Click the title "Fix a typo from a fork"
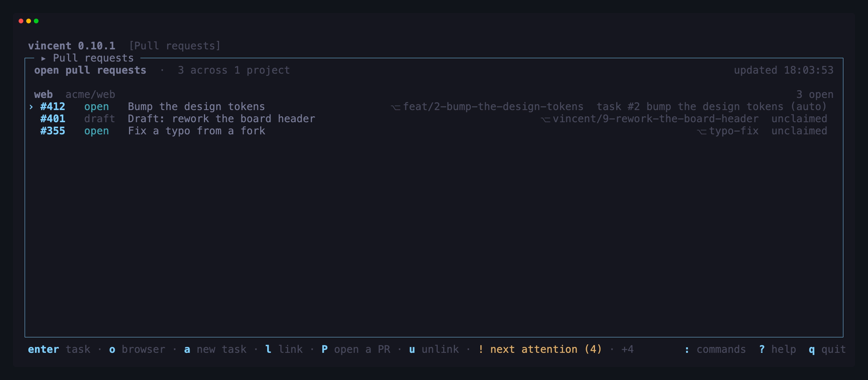868x380 pixels. pyautogui.click(x=196, y=131)
